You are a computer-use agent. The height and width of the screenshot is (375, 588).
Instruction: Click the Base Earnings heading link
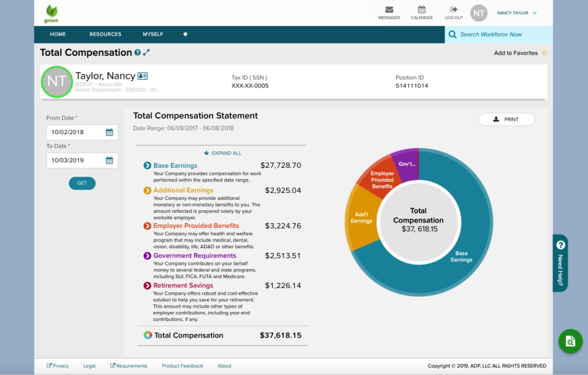[175, 165]
